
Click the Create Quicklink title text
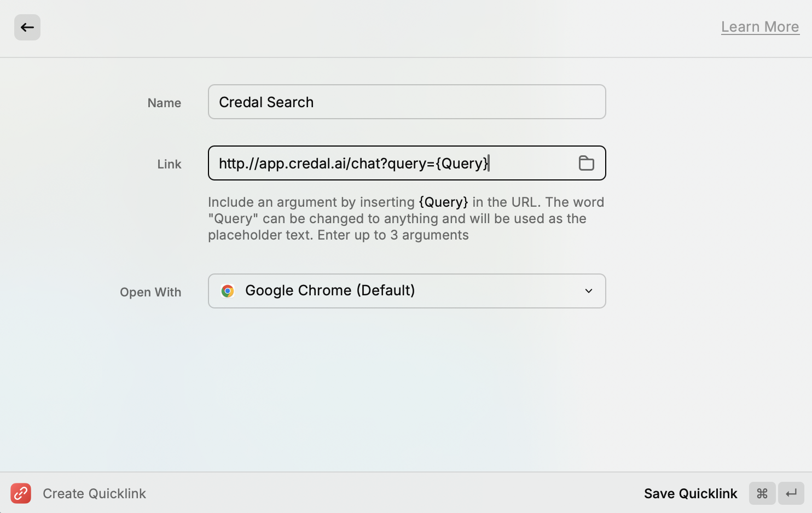[94, 493]
